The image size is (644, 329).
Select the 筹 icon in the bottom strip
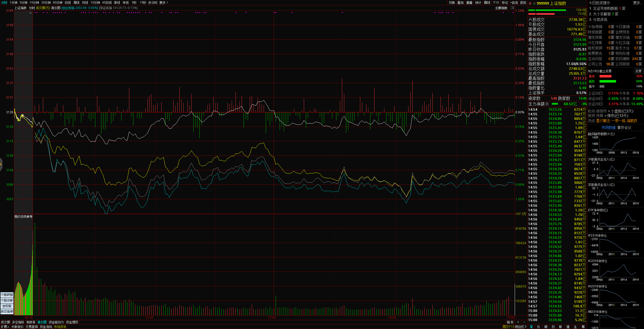(583, 327)
